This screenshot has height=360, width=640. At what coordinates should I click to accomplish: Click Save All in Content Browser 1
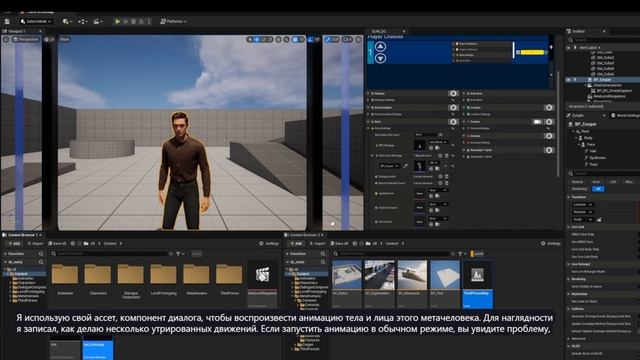pos(57,243)
